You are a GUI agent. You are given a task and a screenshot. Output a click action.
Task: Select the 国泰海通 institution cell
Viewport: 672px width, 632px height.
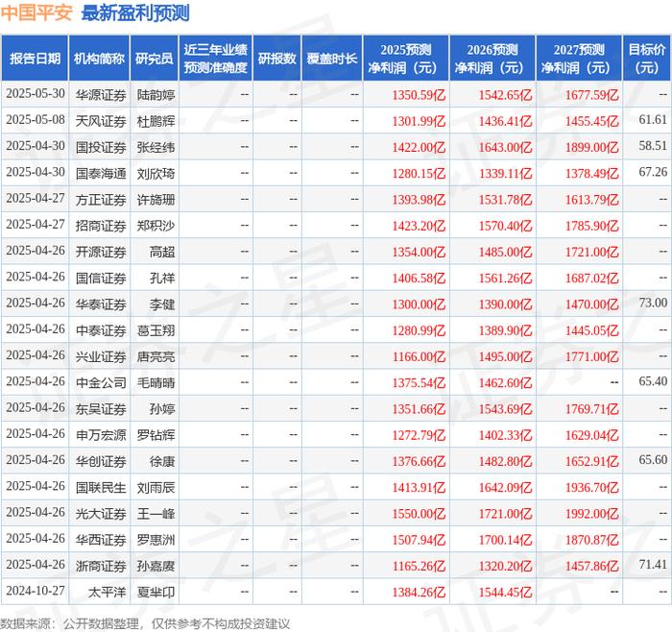point(101,173)
